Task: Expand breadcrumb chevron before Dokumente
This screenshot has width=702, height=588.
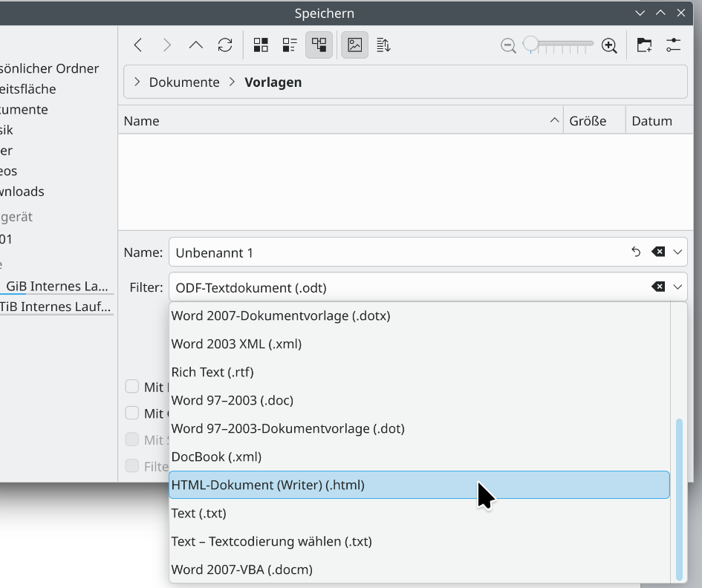Action: click(137, 82)
